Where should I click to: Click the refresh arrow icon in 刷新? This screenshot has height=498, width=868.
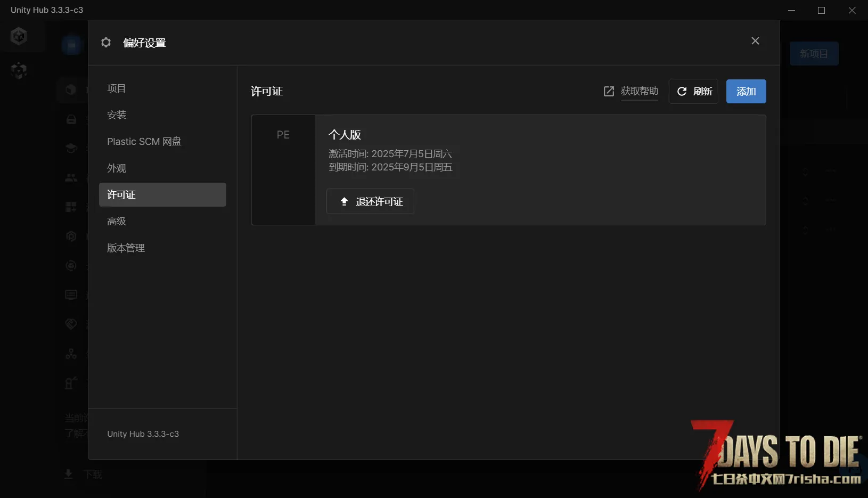[682, 92]
